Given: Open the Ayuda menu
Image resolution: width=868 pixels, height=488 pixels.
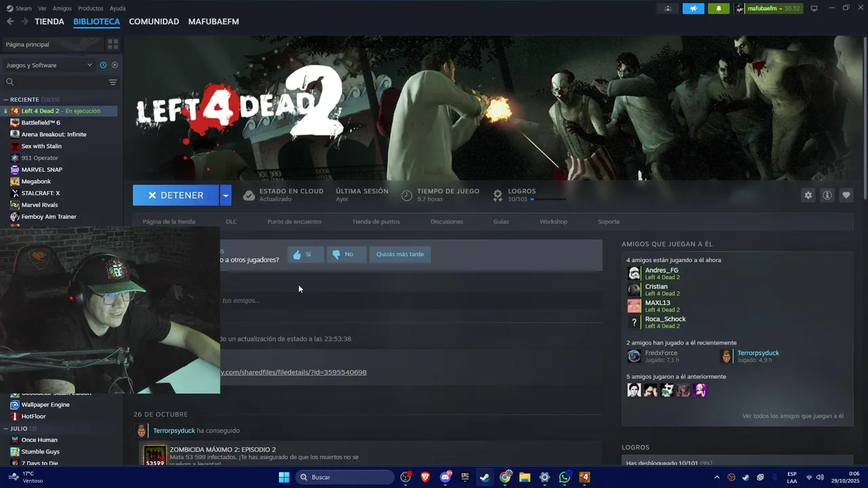Looking at the screenshot, I should [x=117, y=8].
